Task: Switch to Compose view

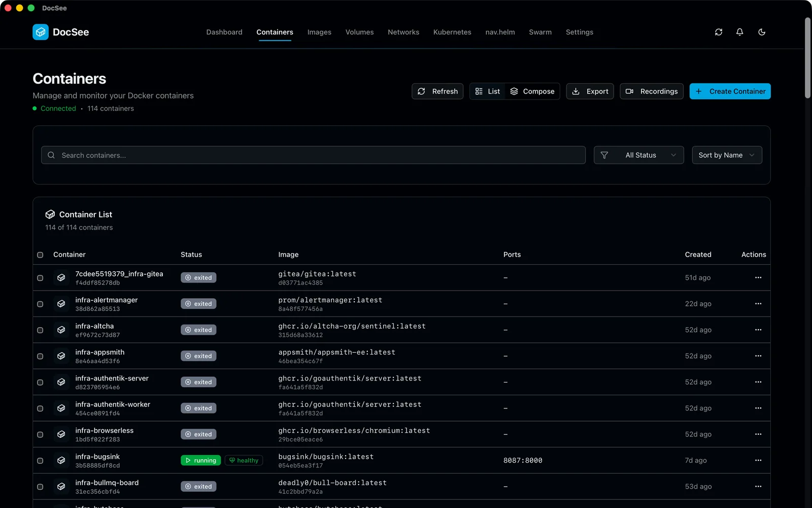Action: pyautogui.click(x=532, y=91)
